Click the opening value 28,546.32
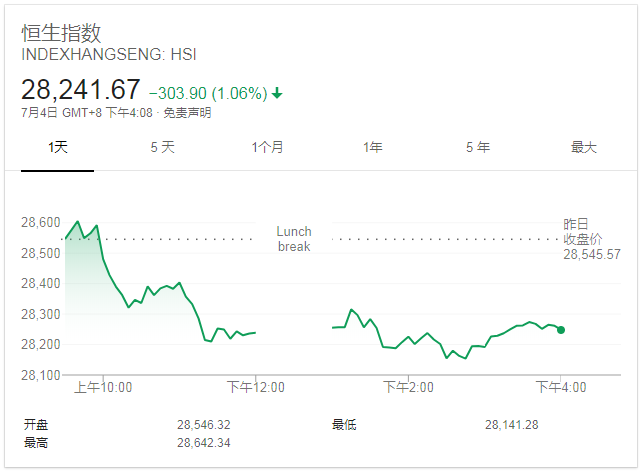Image resolution: width=644 pixels, height=474 pixels. [204, 425]
